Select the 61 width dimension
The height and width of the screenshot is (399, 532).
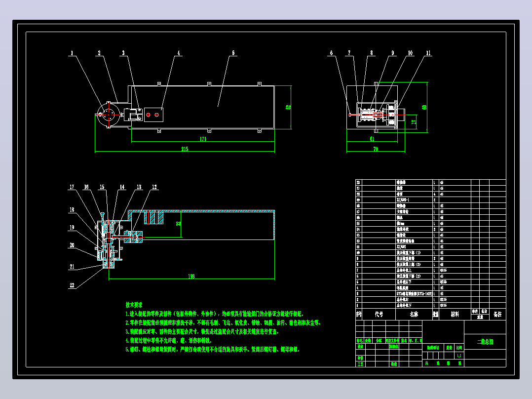point(372,139)
